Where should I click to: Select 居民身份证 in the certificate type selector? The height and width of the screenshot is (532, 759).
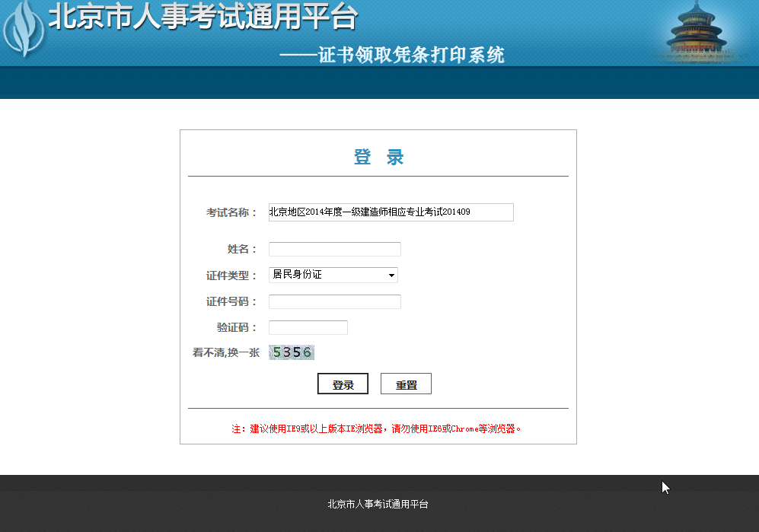coord(305,275)
